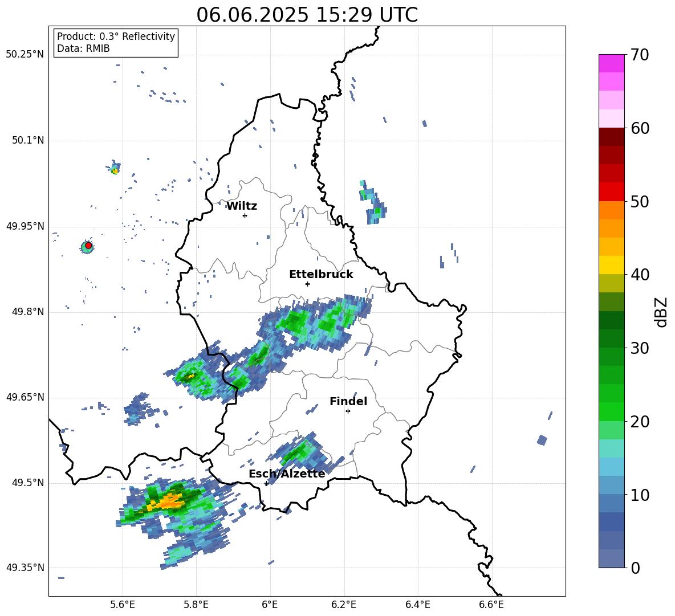This screenshot has height=616, width=675.
Task: Click the small blue echo near 6.75°E
Action: coord(542,440)
